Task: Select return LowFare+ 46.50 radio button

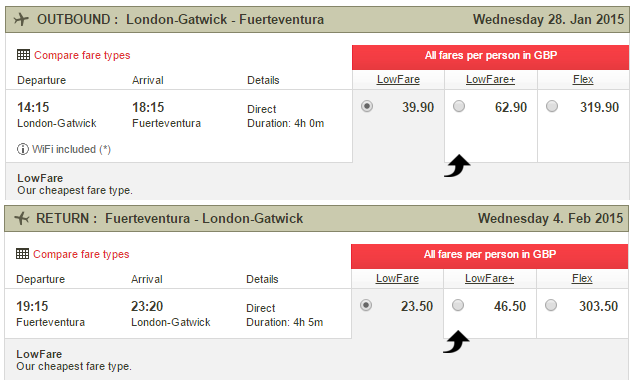Action: [x=458, y=305]
